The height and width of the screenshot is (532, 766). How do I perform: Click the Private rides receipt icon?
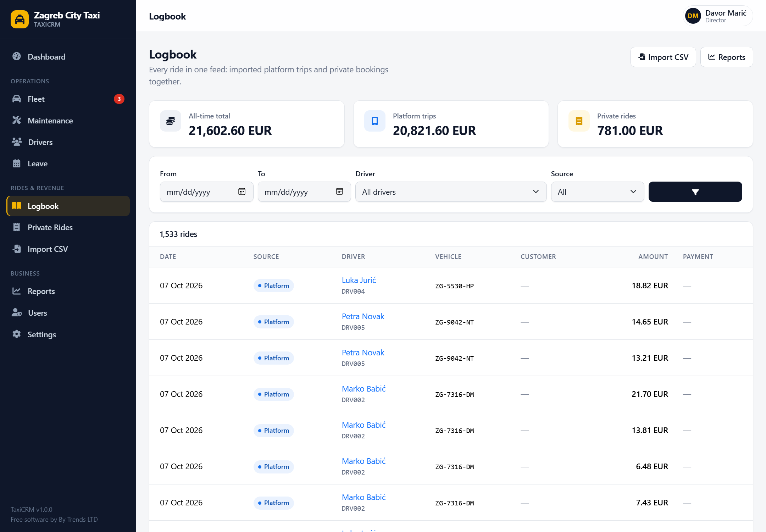click(579, 121)
